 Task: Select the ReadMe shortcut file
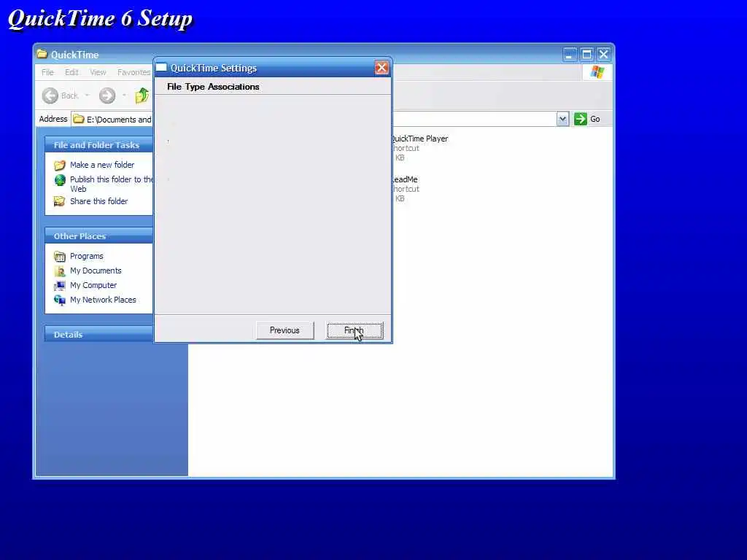[406, 189]
